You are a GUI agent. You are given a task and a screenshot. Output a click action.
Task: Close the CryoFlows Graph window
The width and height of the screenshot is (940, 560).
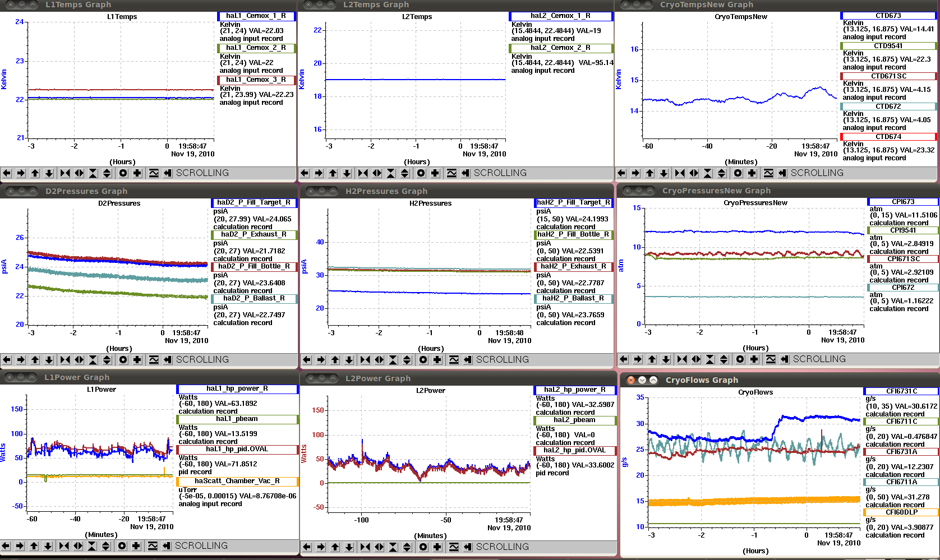pos(631,380)
